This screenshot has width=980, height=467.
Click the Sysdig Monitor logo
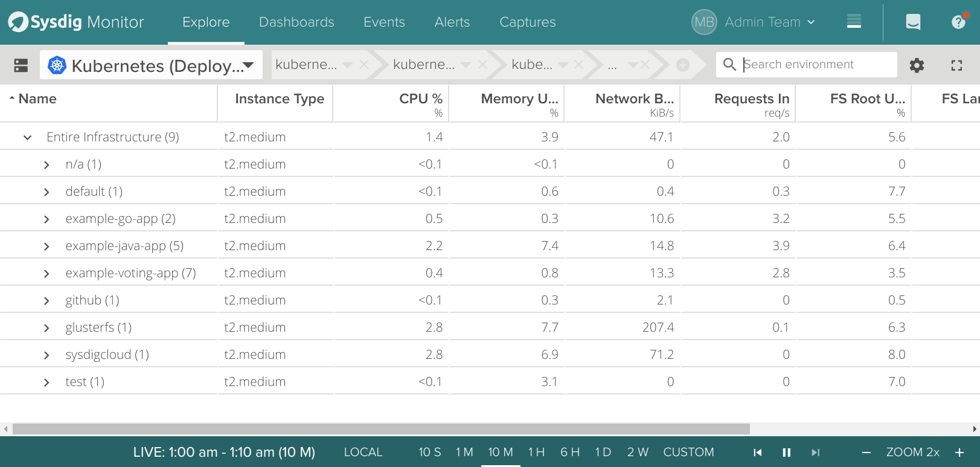76,22
